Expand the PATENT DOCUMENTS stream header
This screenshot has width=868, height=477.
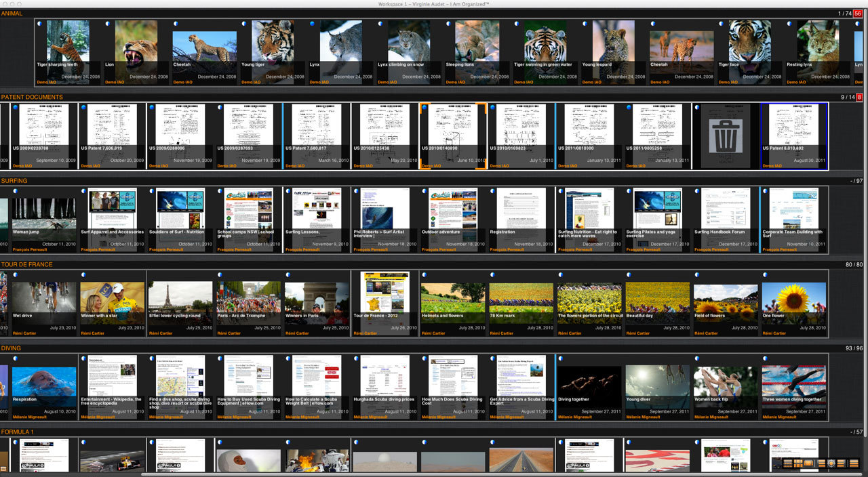click(32, 97)
